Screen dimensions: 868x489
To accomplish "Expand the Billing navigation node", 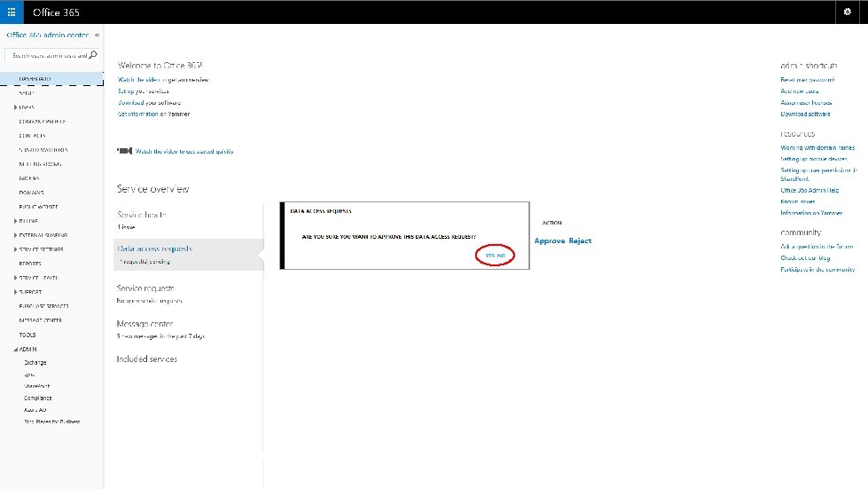I will tap(15, 221).
